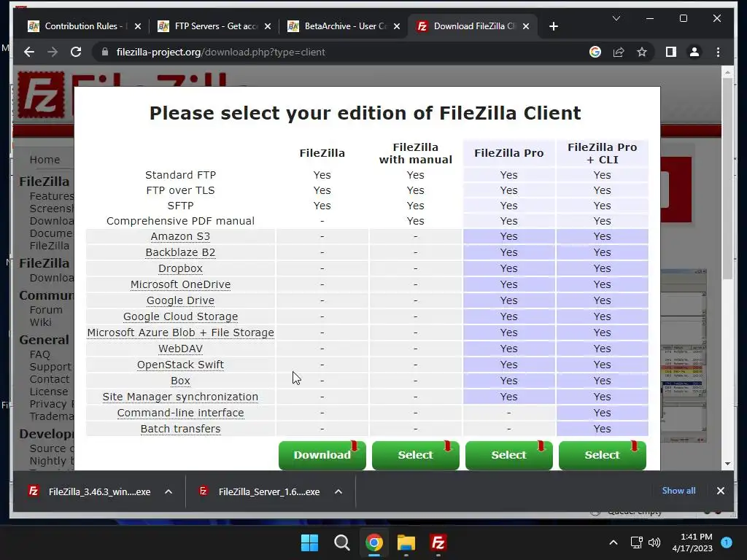
Task: Click the Microsoft OneDrive feature link
Action: coord(180,284)
